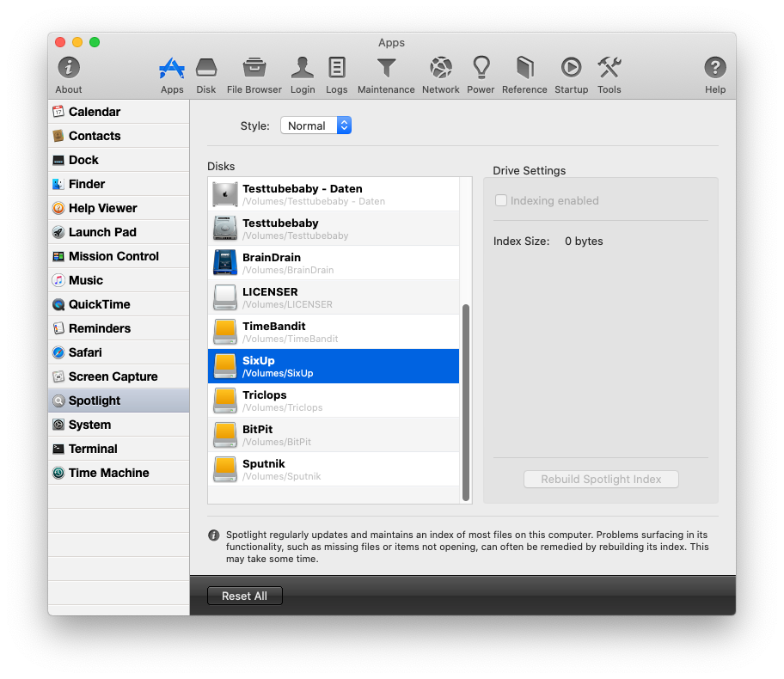Select Time Machine in the sidebar
784x679 pixels.
pyautogui.click(x=119, y=473)
